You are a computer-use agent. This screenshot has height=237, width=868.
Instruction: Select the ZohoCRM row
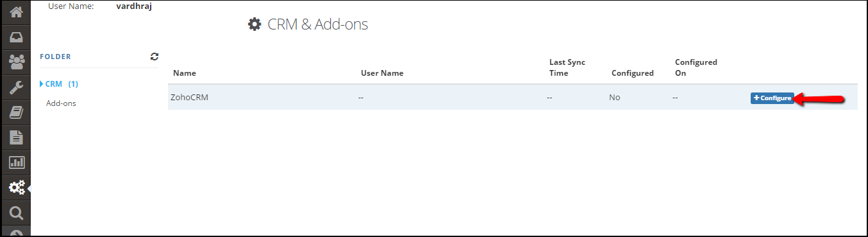click(512, 98)
